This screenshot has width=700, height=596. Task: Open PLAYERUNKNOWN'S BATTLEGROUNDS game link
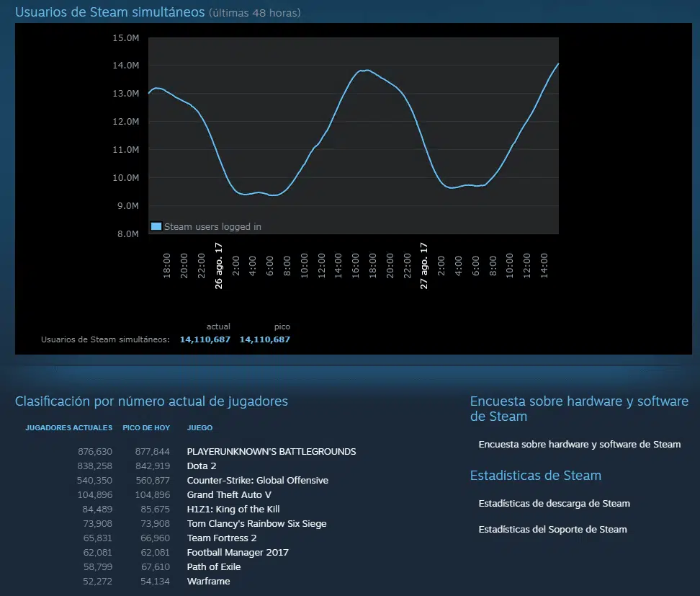coord(272,452)
